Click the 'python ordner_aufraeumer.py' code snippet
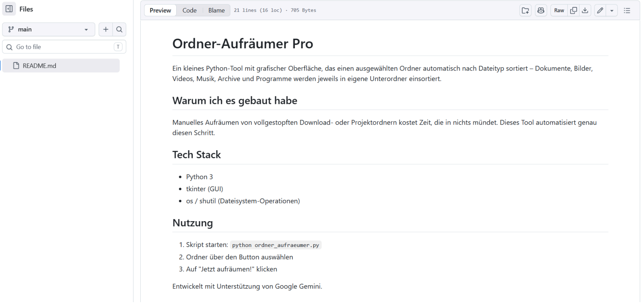 (275, 245)
